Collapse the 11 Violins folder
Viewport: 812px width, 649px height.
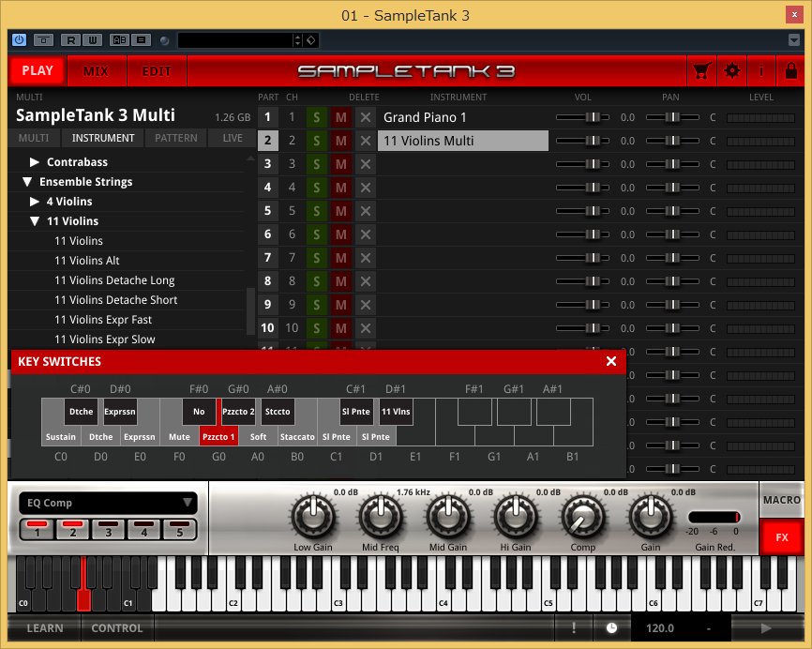click(x=35, y=221)
